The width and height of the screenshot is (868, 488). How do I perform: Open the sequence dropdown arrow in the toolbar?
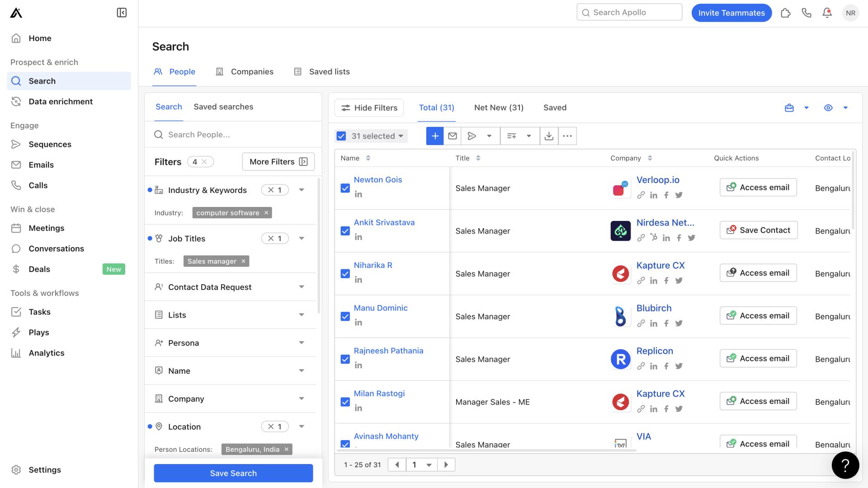489,136
